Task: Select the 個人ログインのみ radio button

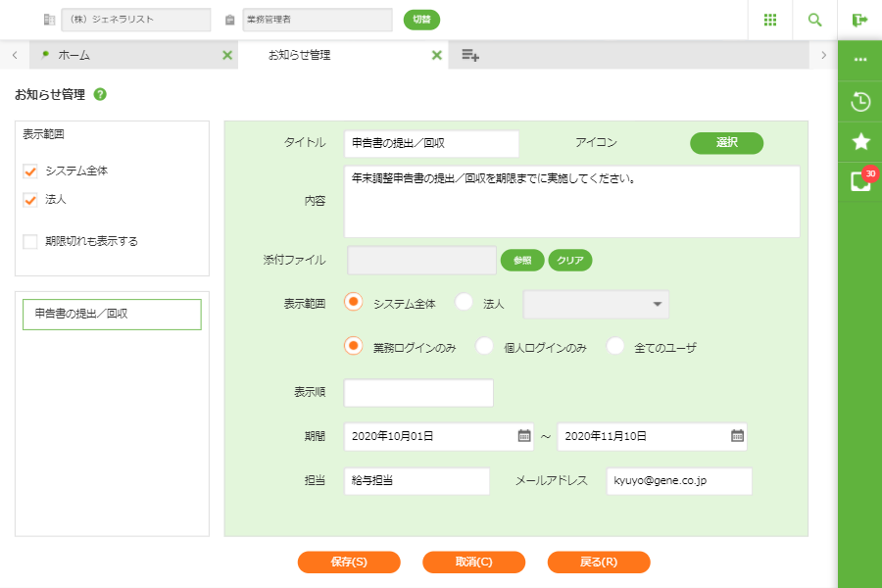Action: (484, 346)
